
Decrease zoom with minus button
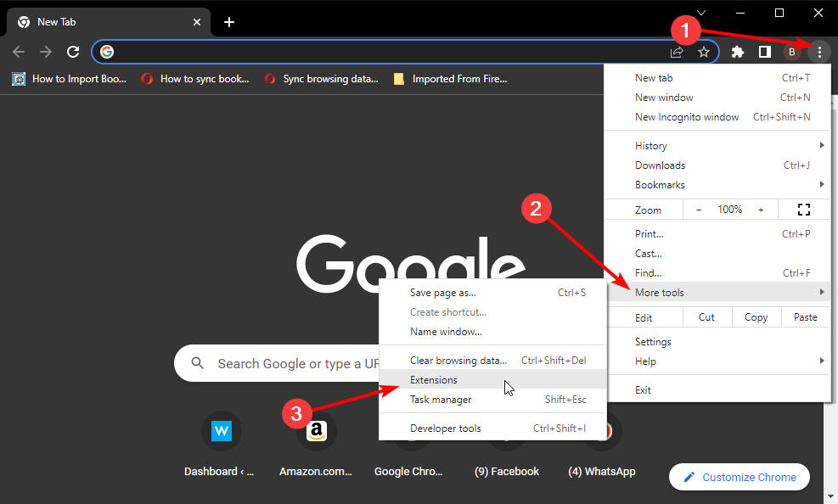699,210
